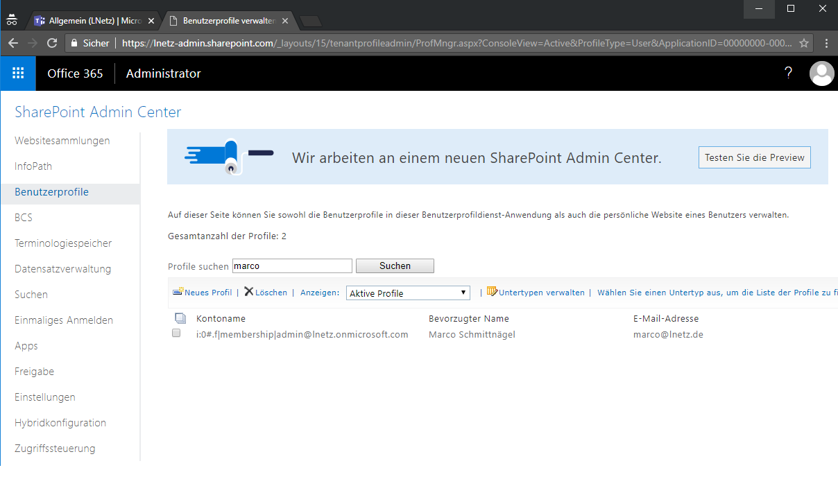This screenshot has height=504, width=838.
Task: Click the Löschen link
Action: tap(271, 293)
